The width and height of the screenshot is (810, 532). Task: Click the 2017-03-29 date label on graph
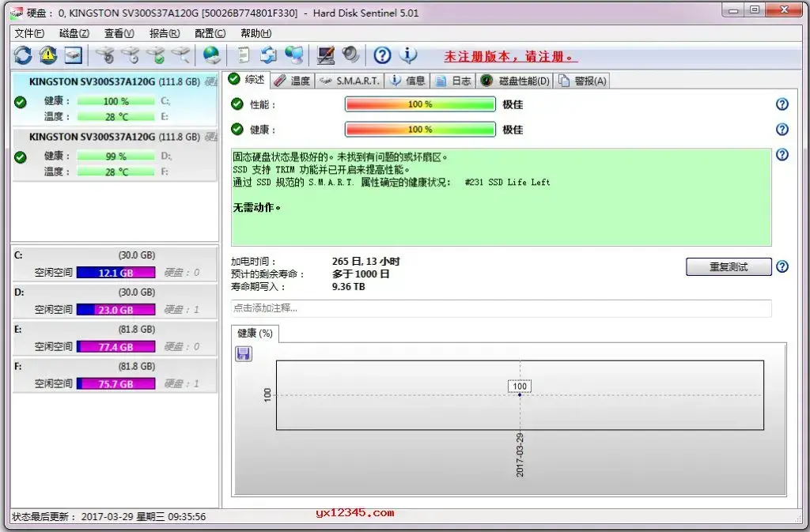coord(520,455)
